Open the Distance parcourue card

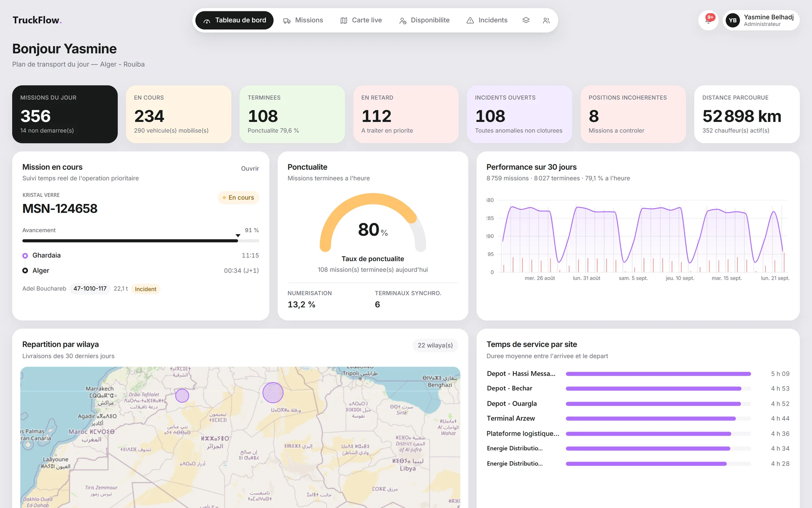pos(747,114)
